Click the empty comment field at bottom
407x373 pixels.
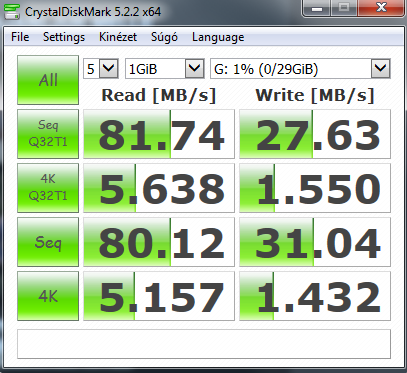click(x=204, y=344)
